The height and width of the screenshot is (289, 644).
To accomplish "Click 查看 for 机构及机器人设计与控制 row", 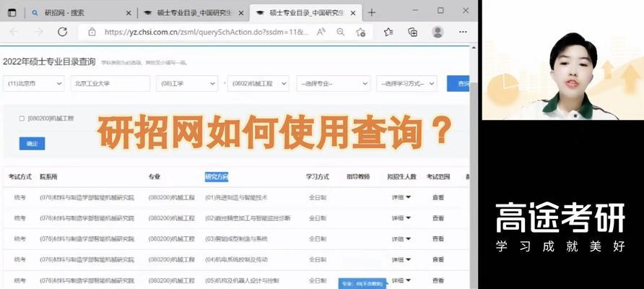I will coord(438,281).
